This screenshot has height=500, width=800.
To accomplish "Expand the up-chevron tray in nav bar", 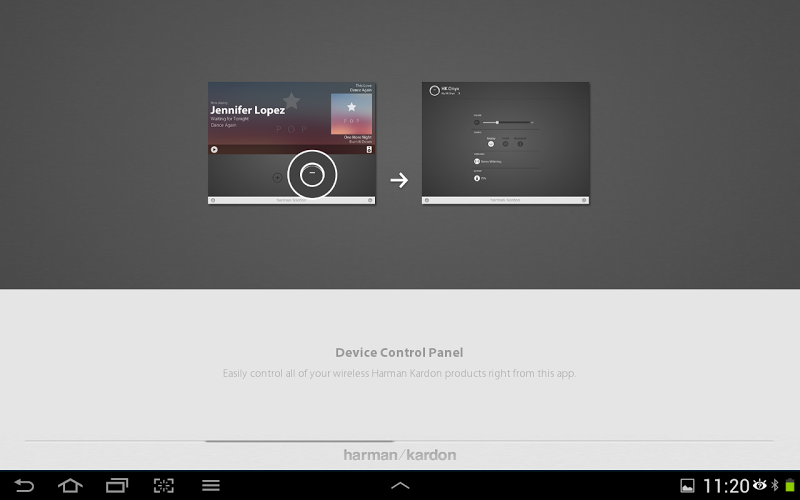I will [400, 486].
